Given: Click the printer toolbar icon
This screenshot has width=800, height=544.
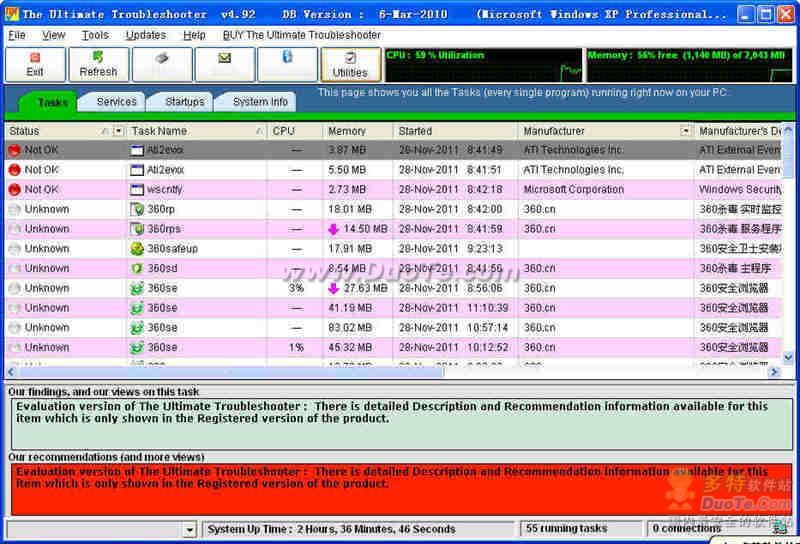Looking at the screenshot, I should tap(162, 65).
